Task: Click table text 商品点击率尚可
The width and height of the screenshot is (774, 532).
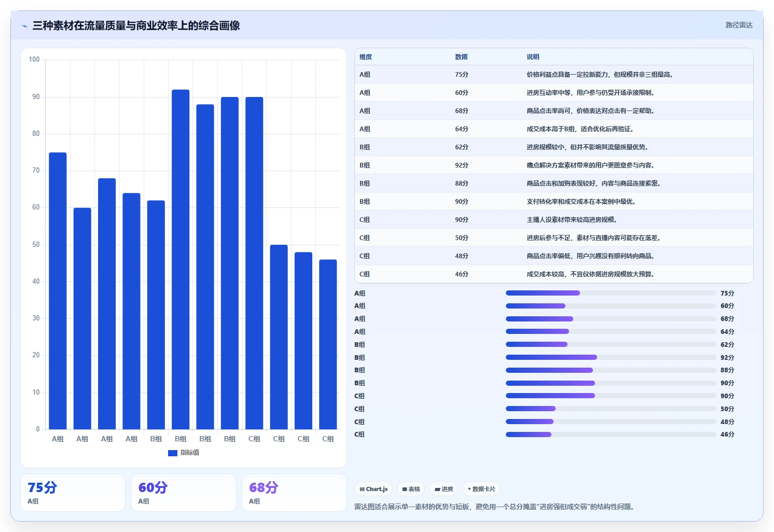Action: pyautogui.click(x=548, y=111)
